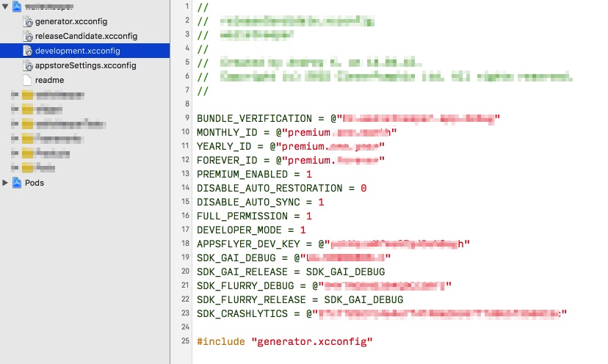The height and width of the screenshot is (364, 608).
Task: Click the DISABLE_AUTO_SYNC setting name
Action: [248, 203]
